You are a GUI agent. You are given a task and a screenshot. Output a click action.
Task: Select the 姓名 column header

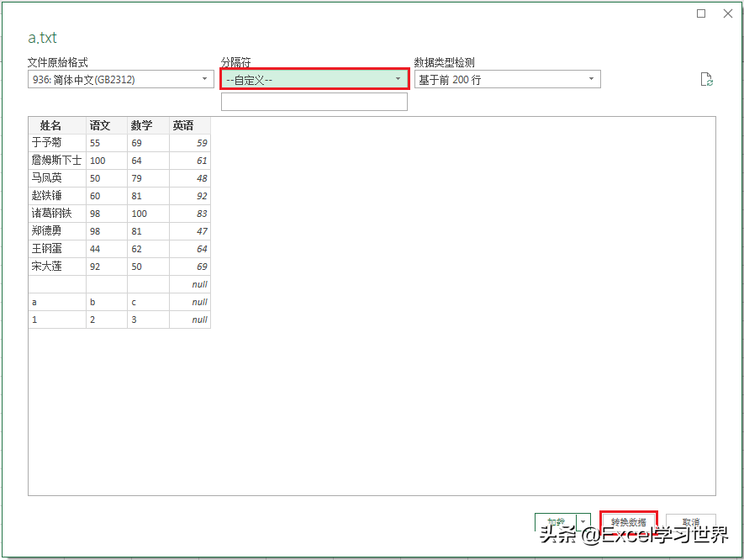click(50, 124)
